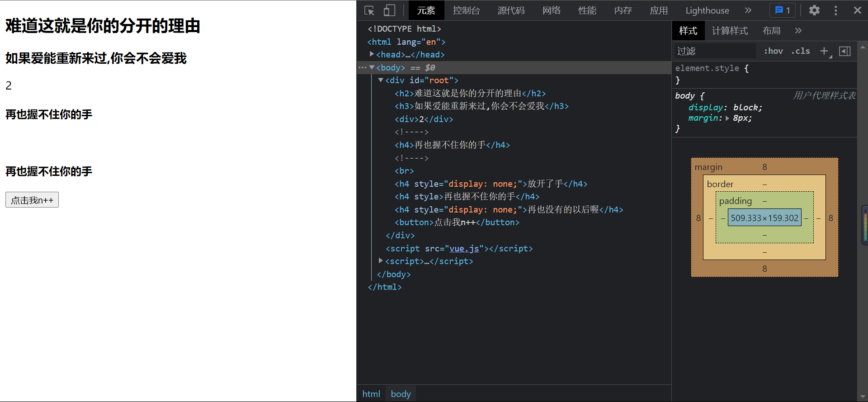This screenshot has width=868, height=402.
Task: Switch to the 元素 tab
Action: coord(426,10)
